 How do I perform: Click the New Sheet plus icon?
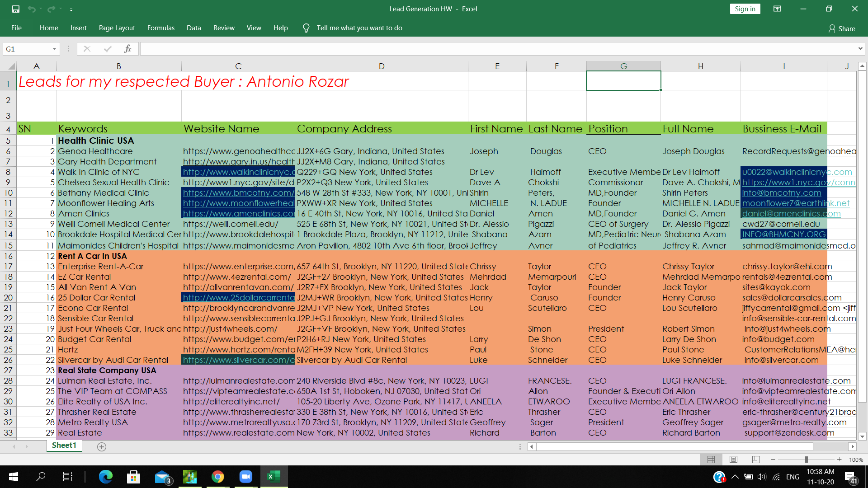pyautogui.click(x=102, y=447)
